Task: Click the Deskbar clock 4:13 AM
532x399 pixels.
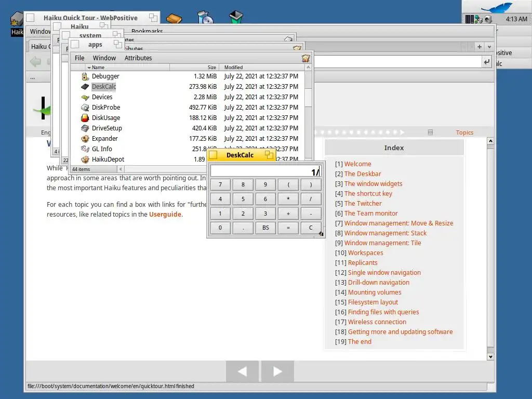Action: (516, 19)
